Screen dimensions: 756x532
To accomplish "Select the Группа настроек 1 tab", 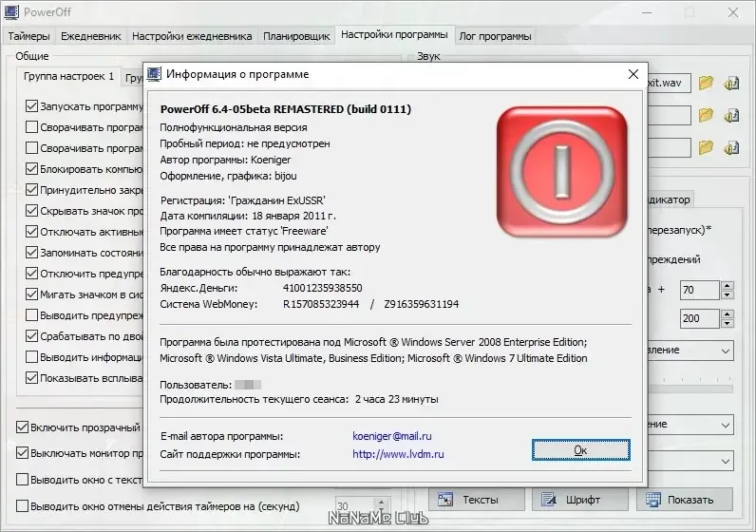I will pos(69,76).
